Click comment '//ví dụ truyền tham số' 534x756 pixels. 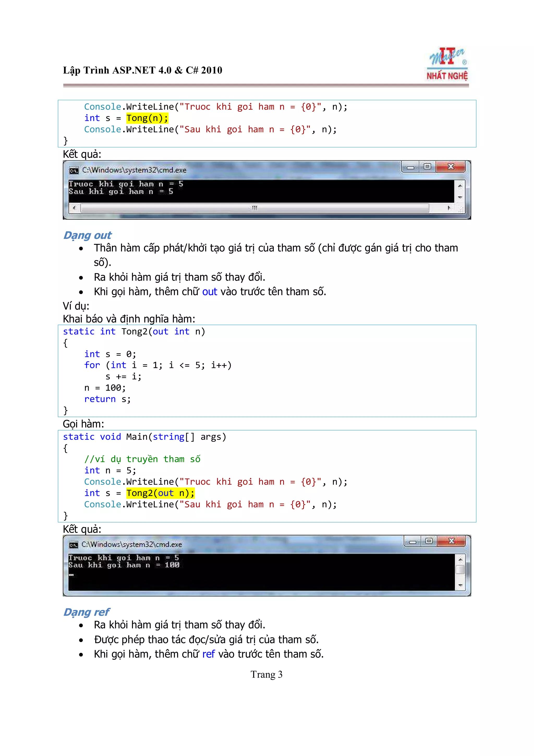[142, 459]
